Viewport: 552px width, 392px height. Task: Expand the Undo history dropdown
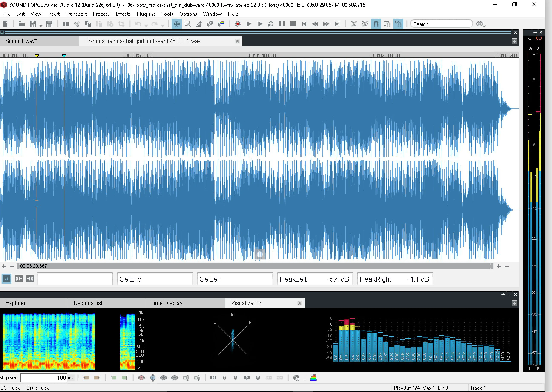[x=145, y=25]
